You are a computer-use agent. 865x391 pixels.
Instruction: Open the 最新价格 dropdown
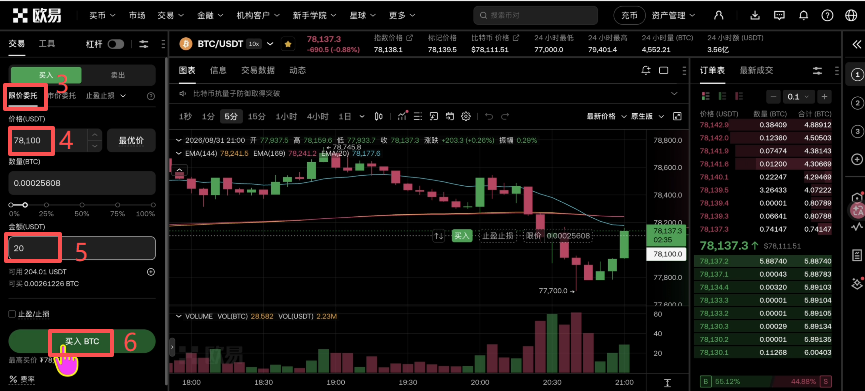pyautogui.click(x=607, y=116)
